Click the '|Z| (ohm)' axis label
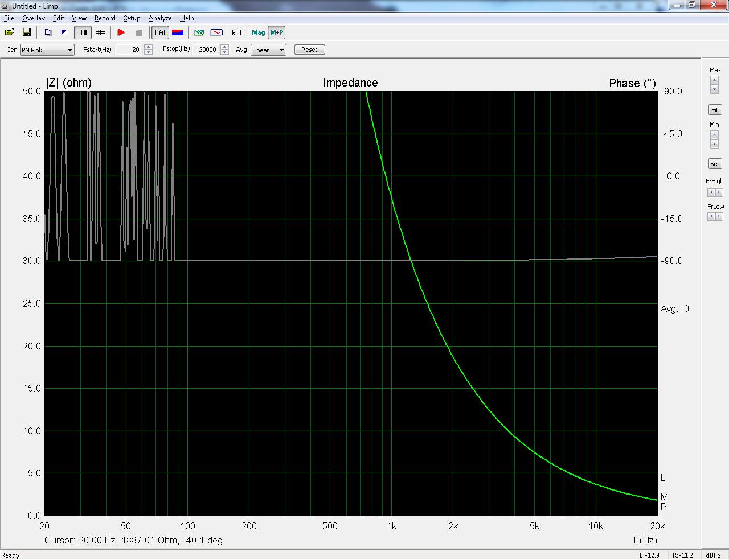The width and height of the screenshot is (729, 560). [x=68, y=83]
